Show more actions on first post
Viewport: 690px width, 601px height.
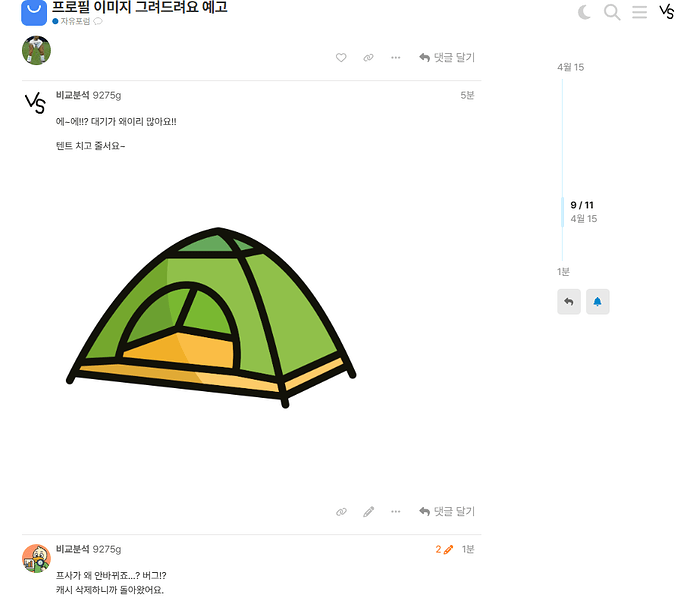click(396, 58)
